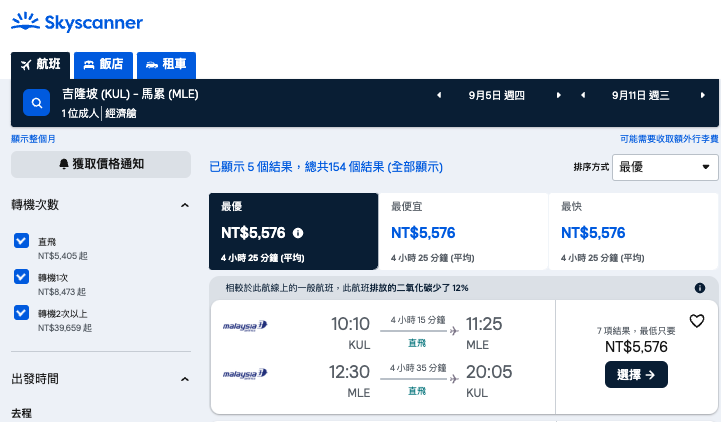721x422 pixels.
Task: Click the blue search magnifier icon
Action: 36,103
